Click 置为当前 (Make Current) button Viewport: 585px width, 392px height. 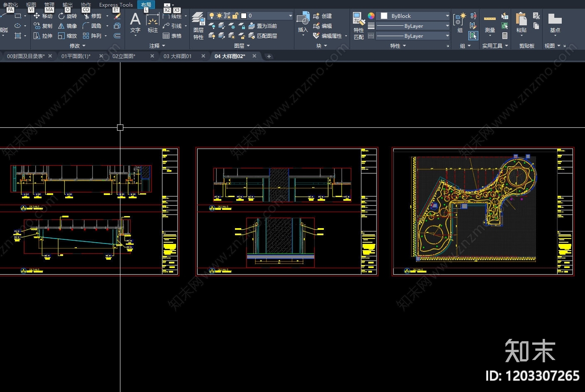262,26
